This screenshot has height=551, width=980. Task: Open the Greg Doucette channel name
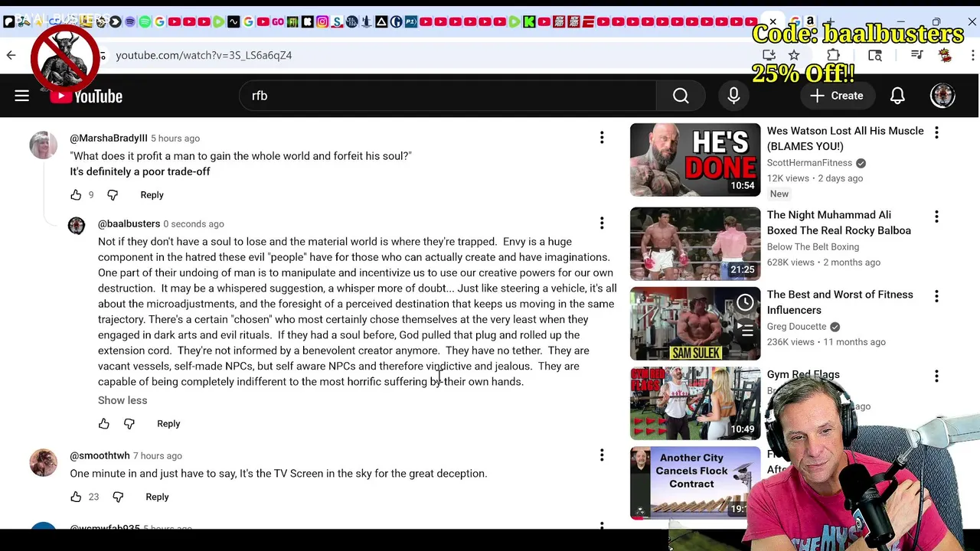click(796, 327)
